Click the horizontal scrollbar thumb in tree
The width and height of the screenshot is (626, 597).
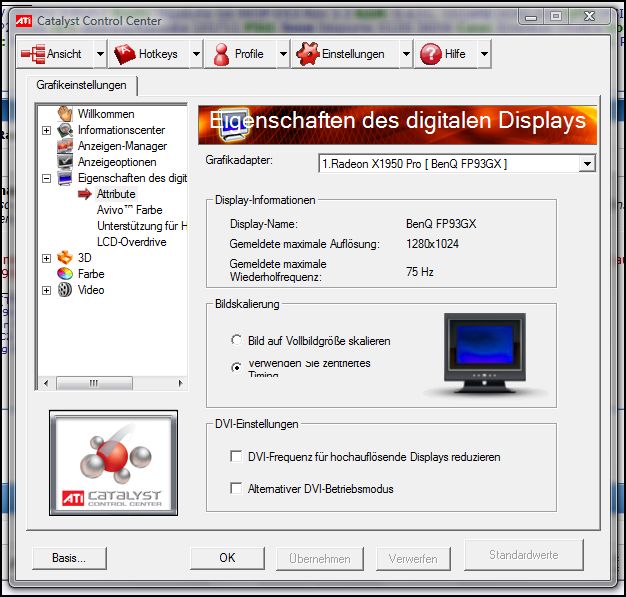tap(94, 383)
